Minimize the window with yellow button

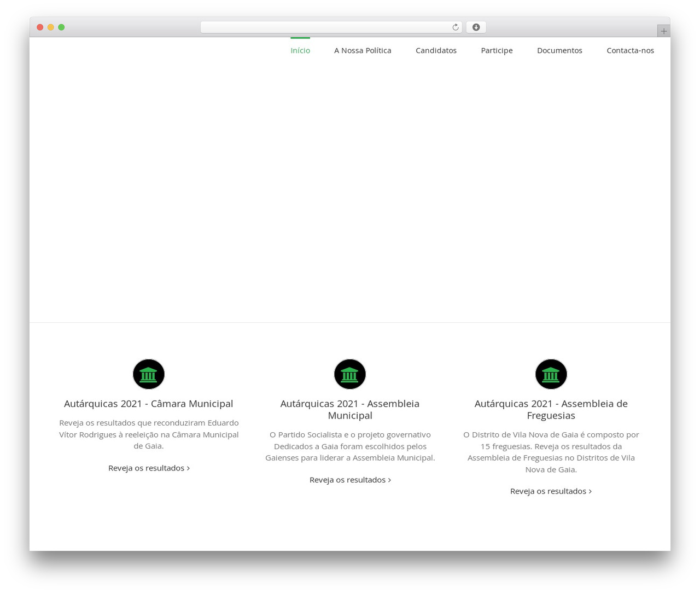[50, 27]
